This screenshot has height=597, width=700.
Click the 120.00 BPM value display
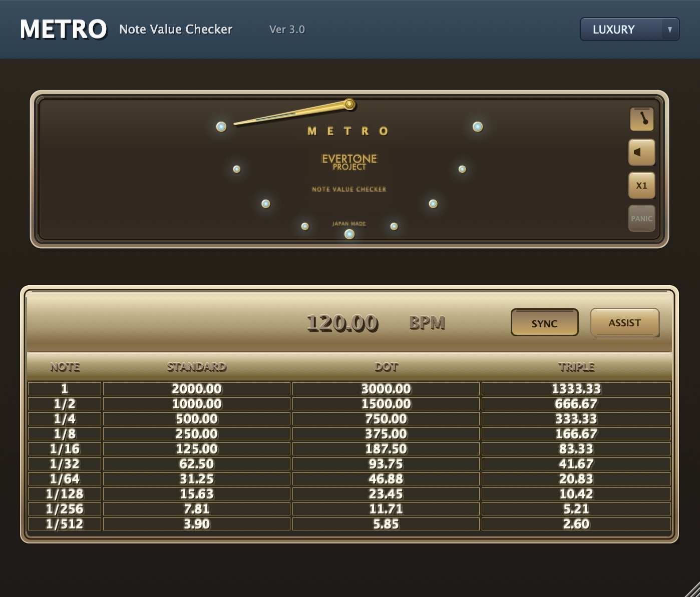[343, 323]
